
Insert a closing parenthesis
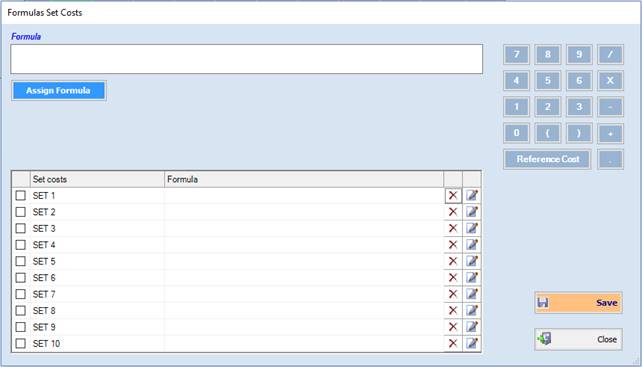[579, 133]
